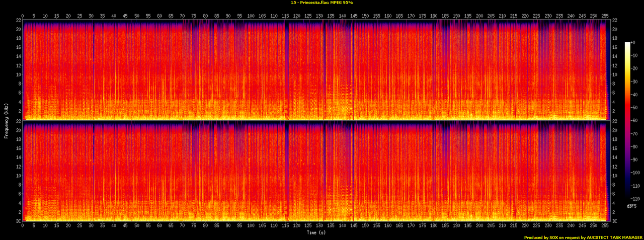Click the '-50' value on the dBFS scale
Viewport: 644px width, 240px height.
click(x=635, y=109)
